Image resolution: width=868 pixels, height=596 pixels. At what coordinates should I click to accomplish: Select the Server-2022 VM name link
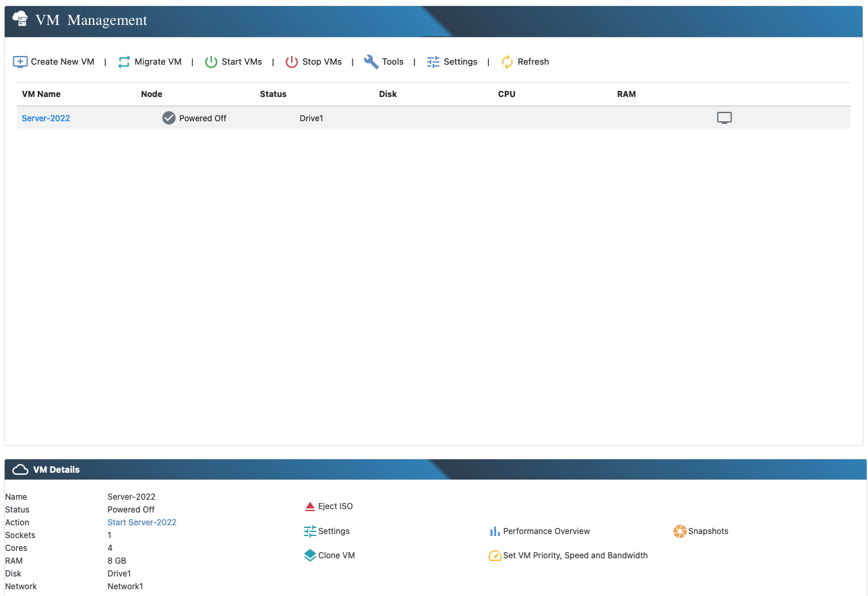click(x=46, y=119)
